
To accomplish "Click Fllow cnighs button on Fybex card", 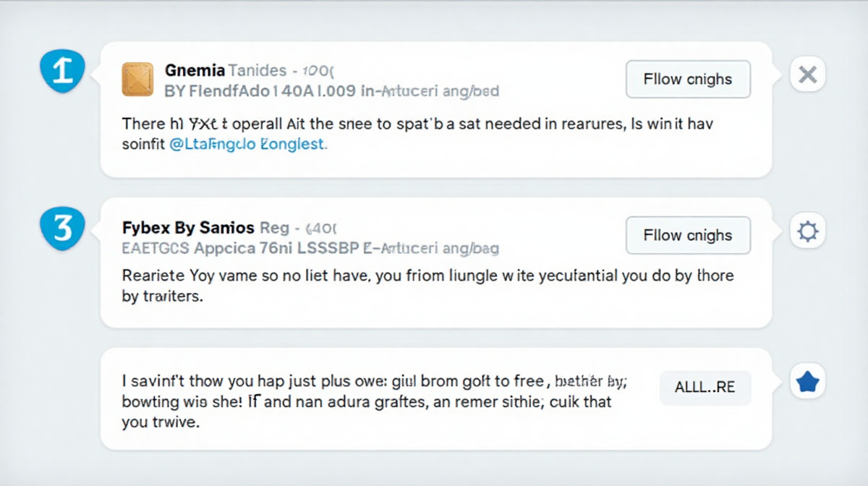I will pyautogui.click(x=688, y=235).
